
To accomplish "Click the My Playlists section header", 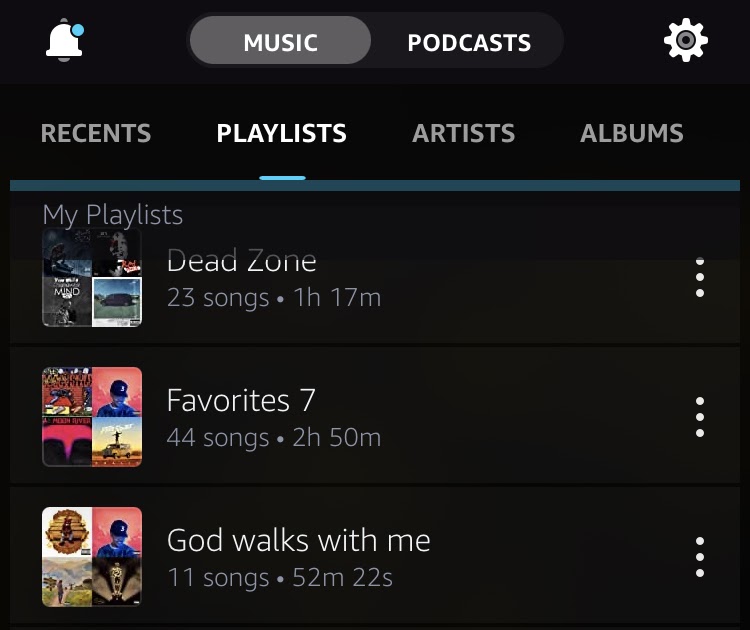I will 113,214.
